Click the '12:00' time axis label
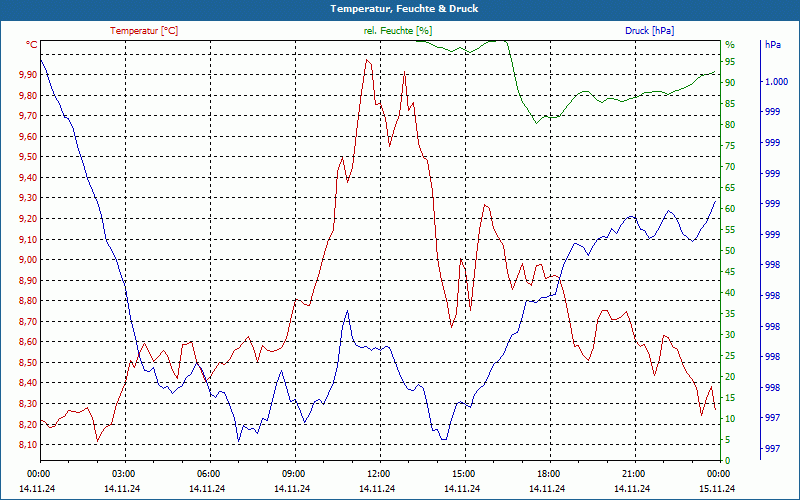This screenshot has width=800, height=500. coord(378,474)
